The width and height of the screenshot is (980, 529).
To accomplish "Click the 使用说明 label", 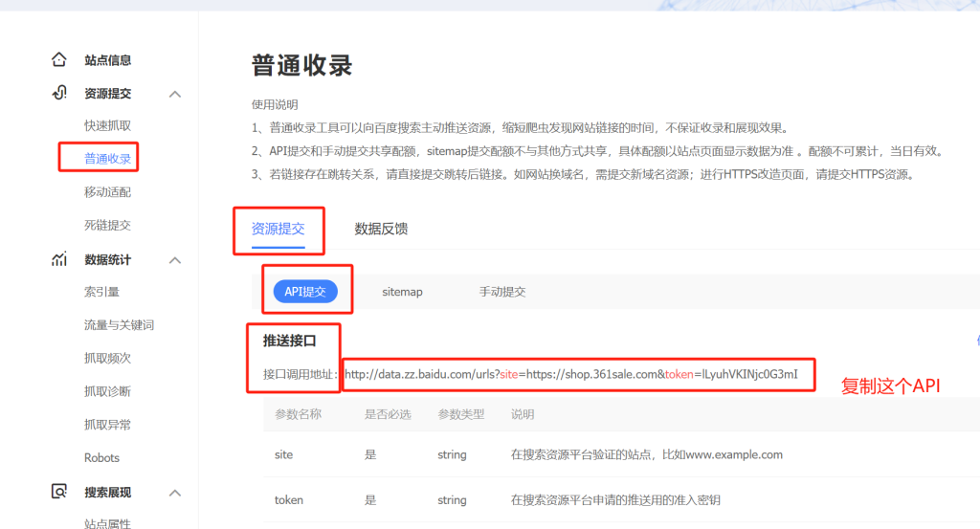I will click(275, 104).
